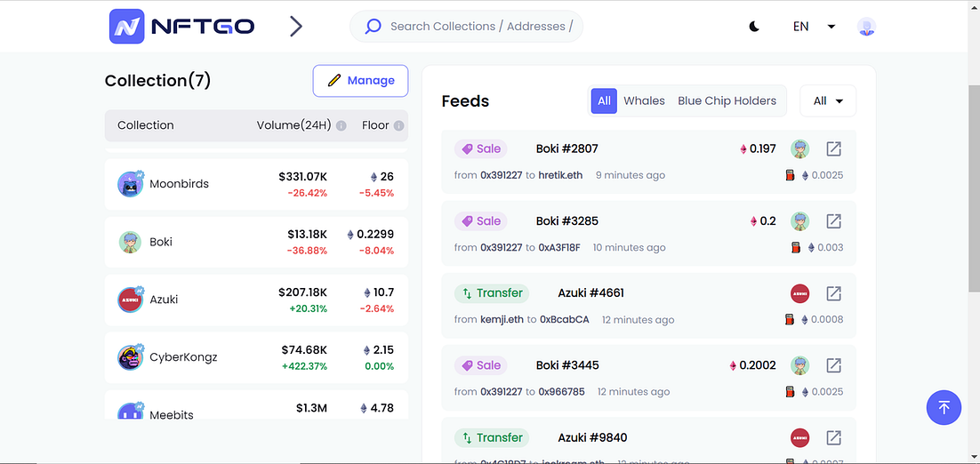Screen dimensions: 980x464
Task: Click the Azuki #9840 item title
Action: point(592,437)
